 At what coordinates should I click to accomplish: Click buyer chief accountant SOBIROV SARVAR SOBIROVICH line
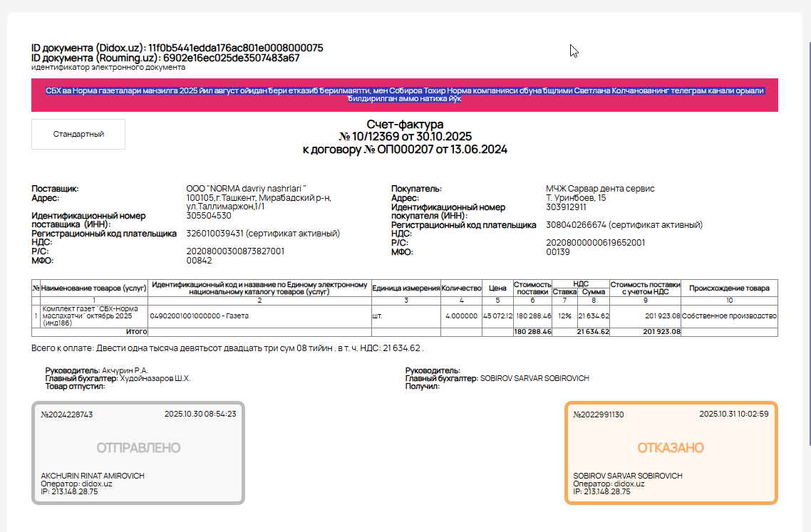(x=497, y=378)
